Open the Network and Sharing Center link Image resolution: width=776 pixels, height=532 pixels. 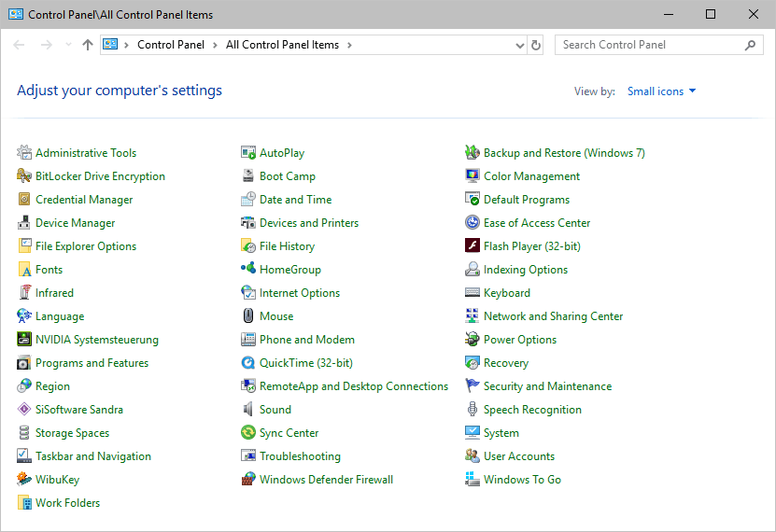pos(553,316)
